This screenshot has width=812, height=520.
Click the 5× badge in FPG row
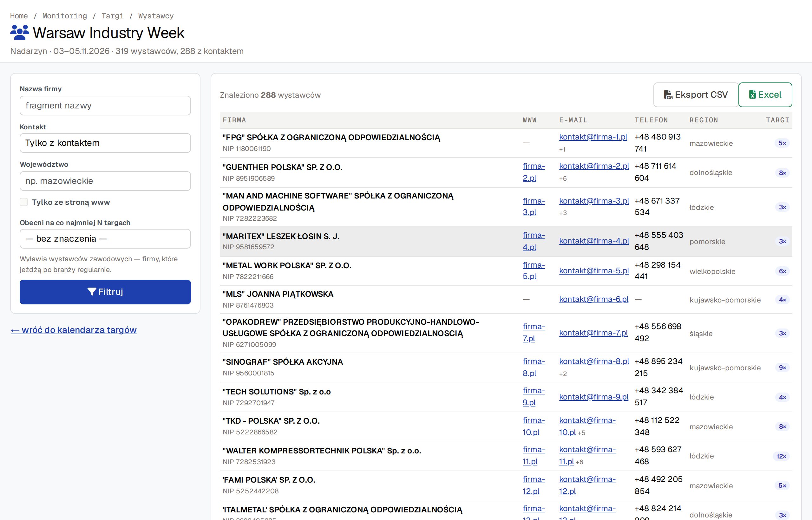[782, 143]
